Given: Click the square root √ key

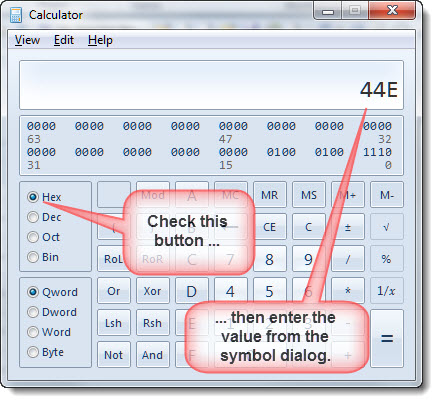Looking at the screenshot, I should coord(387,227).
